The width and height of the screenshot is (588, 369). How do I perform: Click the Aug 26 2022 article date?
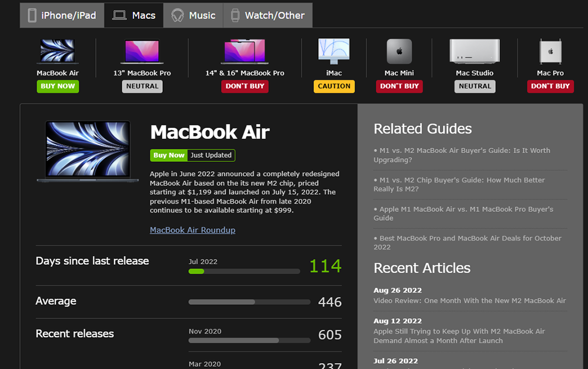click(x=397, y=290)
